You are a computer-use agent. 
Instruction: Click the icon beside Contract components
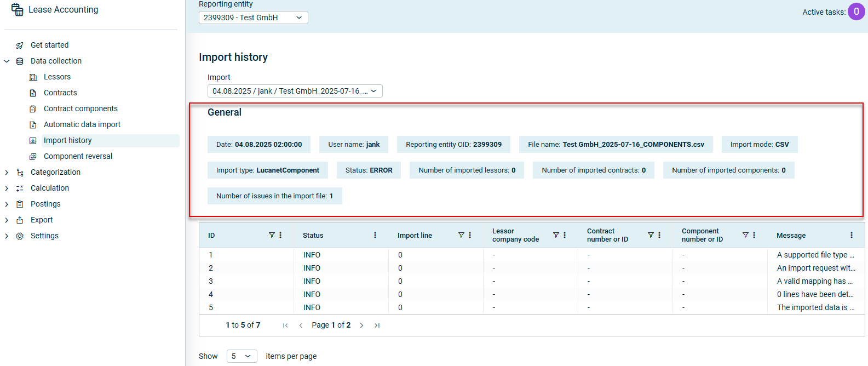[33, 109]
